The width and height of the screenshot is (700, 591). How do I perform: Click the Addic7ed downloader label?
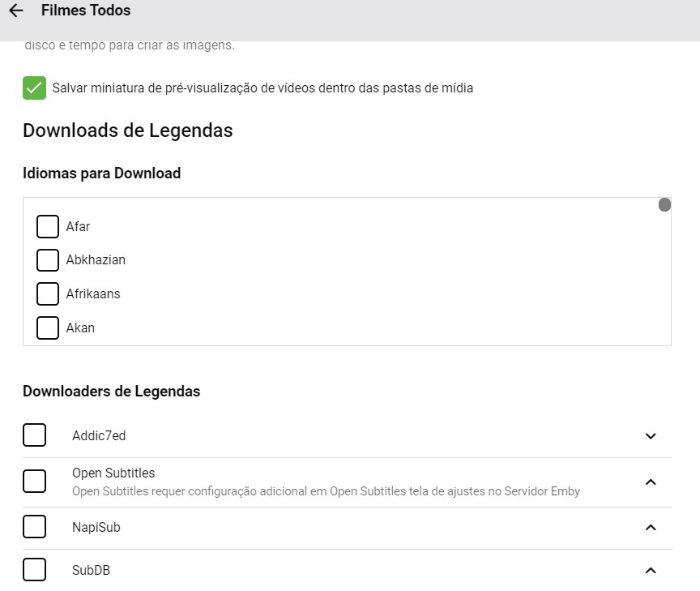(99, 436)
